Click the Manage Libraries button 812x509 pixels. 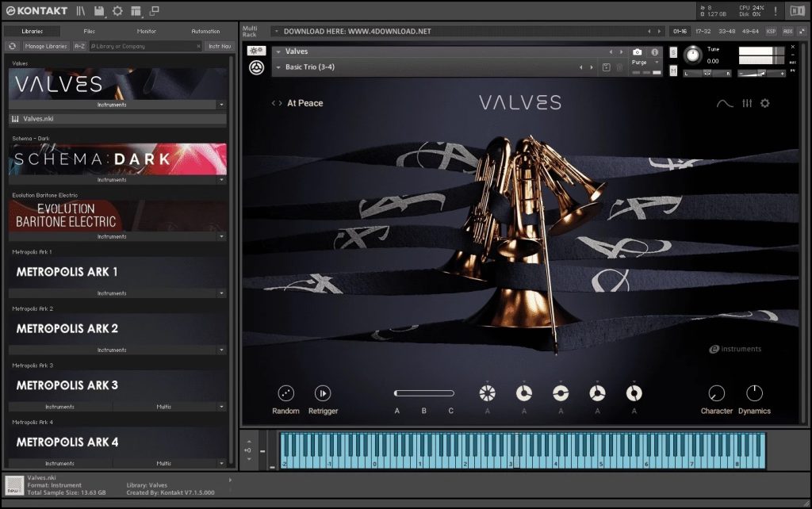(45, 46)
